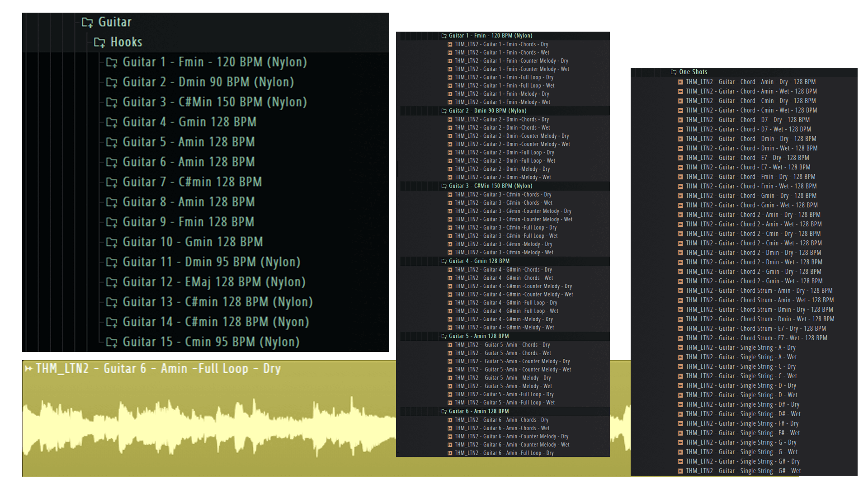Collapse the Guitar 3 C#Min 150 BPM (Nylon) list
868x488 pixels.
click(490, 186)
